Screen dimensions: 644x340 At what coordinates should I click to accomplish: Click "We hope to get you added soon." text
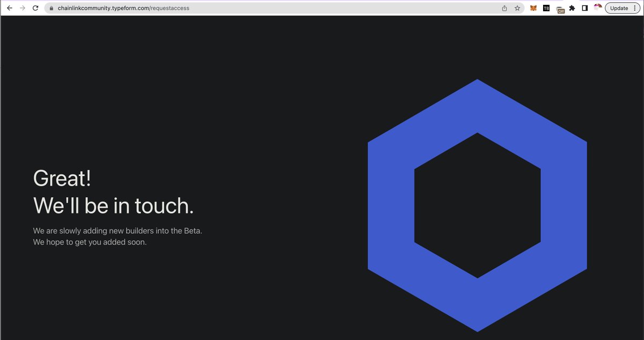(90, 242)
